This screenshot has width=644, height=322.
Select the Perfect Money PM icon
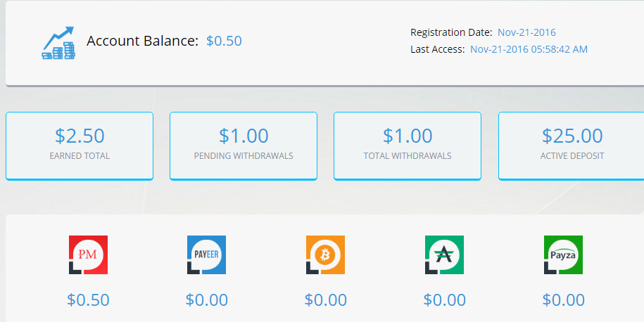click(88, 255)
